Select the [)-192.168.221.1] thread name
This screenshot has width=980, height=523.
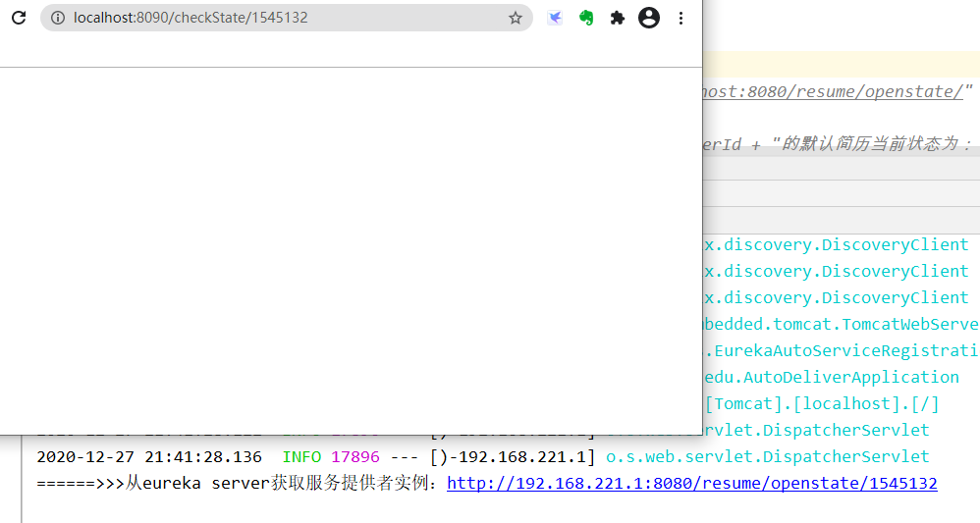513,456
